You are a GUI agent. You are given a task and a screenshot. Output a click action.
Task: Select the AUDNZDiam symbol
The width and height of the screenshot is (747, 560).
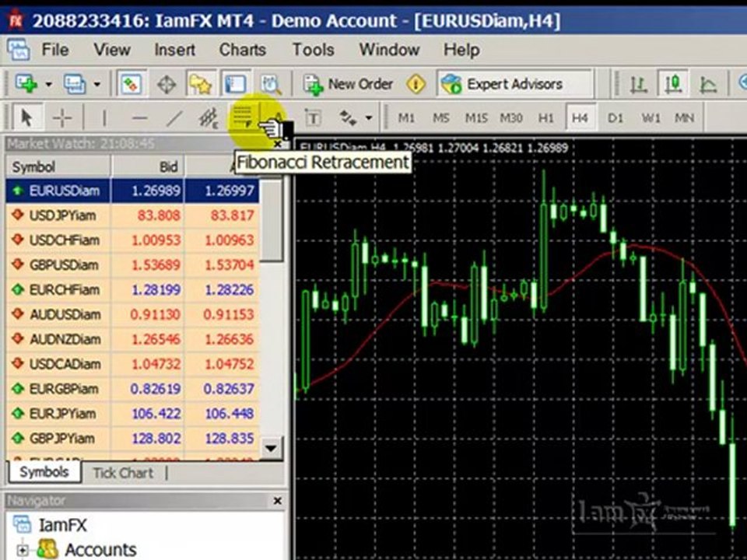(65, 339)
